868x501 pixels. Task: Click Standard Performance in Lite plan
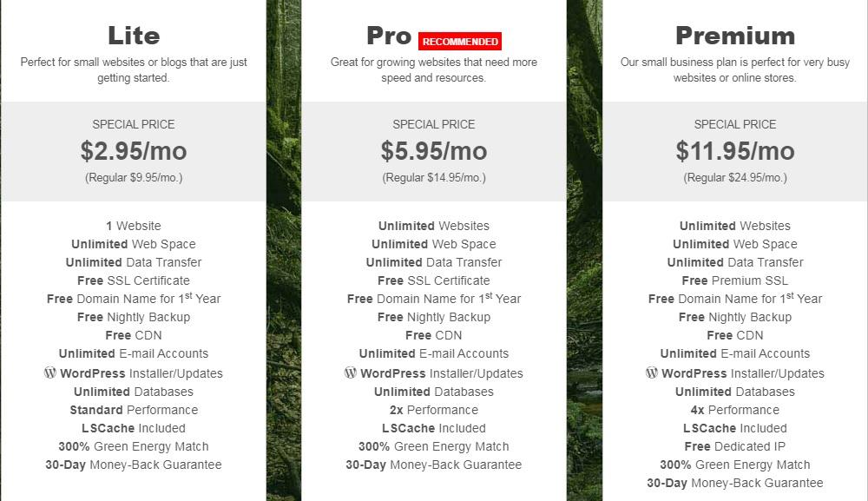coord(134,410)
